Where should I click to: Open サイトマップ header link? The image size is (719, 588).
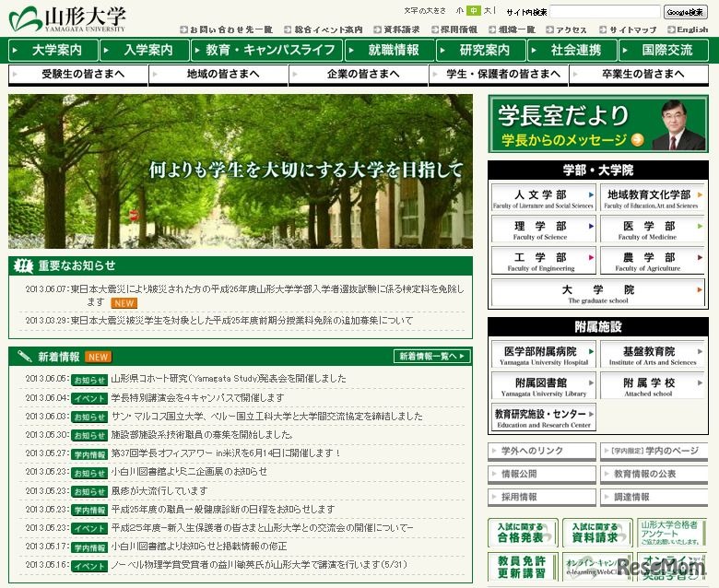(629, 29)
